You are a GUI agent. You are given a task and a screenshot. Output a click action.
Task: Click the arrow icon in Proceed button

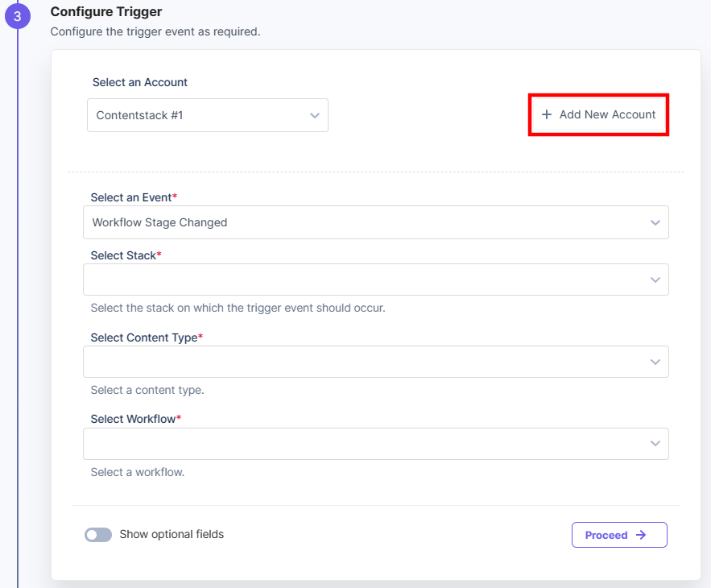click(x=641, y=535)
